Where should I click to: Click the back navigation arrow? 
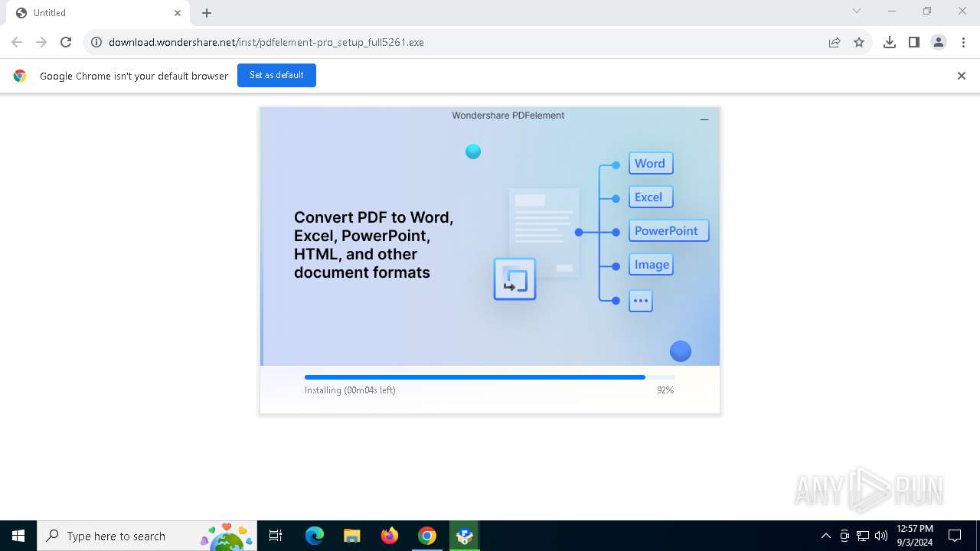pos(17,42)
